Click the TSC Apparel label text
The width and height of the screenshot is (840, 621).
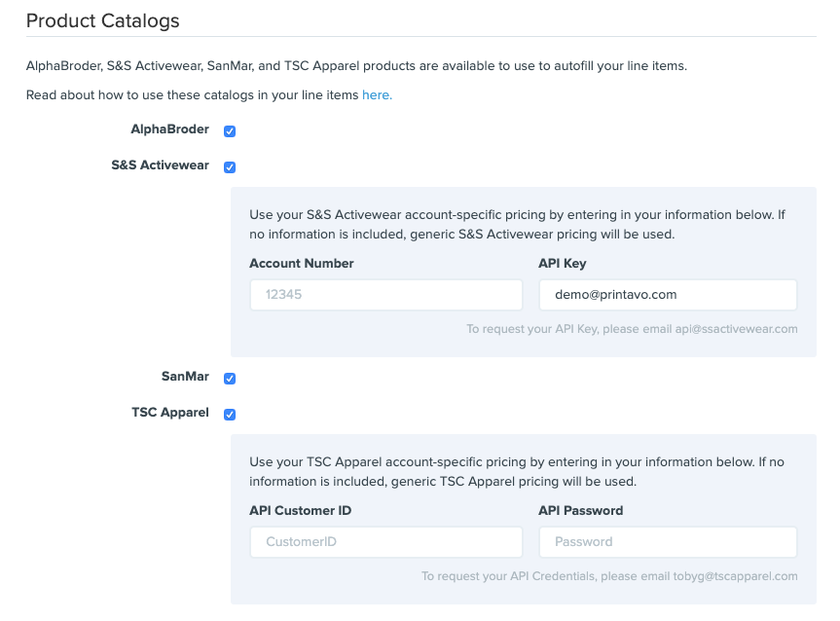[x=170, y=412]
